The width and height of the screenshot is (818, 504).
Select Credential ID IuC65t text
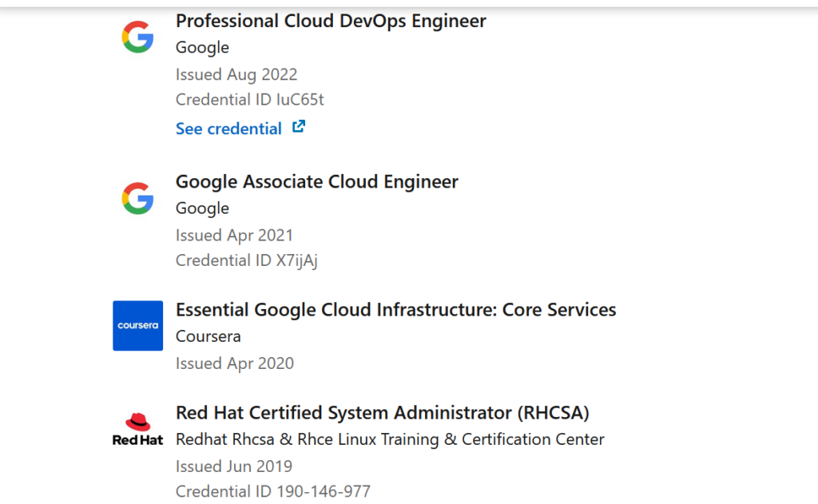[x=250, y=100]
